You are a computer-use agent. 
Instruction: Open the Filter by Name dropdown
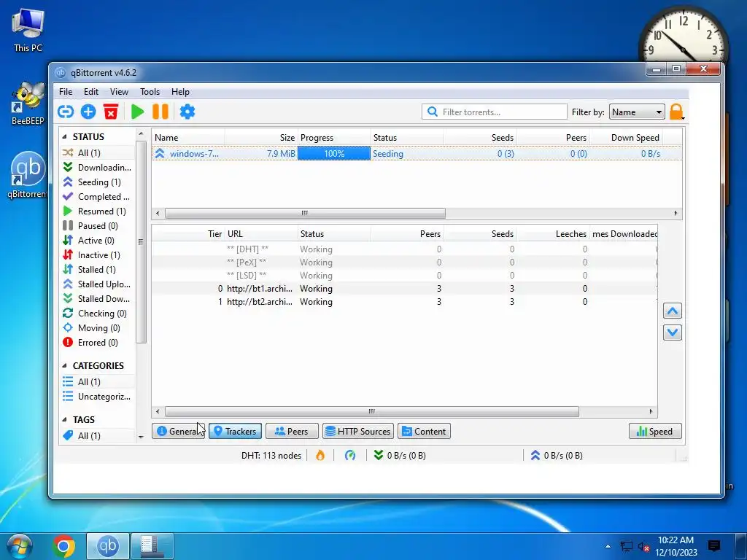tap(636, 112)
